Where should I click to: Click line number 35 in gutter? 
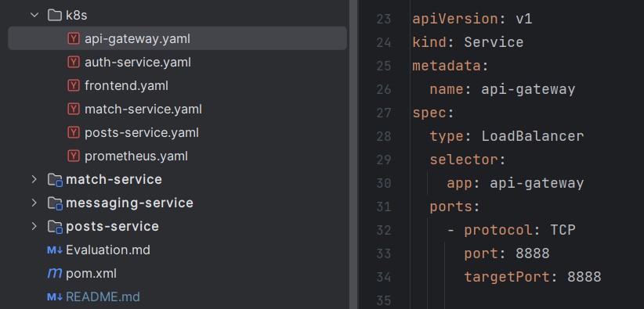(384, 301)
